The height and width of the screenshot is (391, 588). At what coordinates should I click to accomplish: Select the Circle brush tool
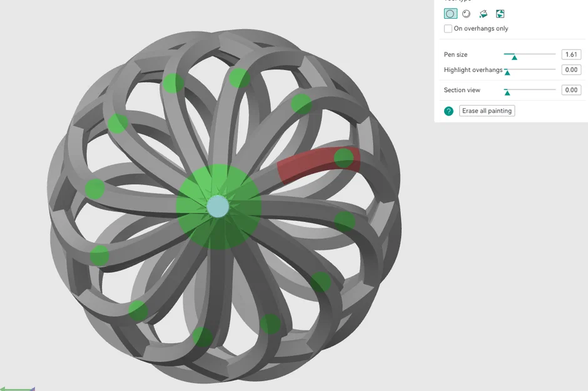point(450,13)
